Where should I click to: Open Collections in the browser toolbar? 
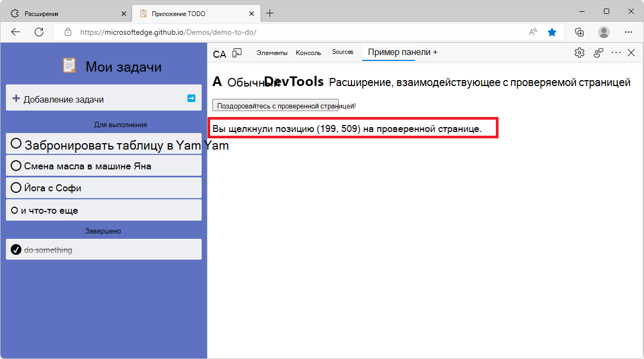579,32
